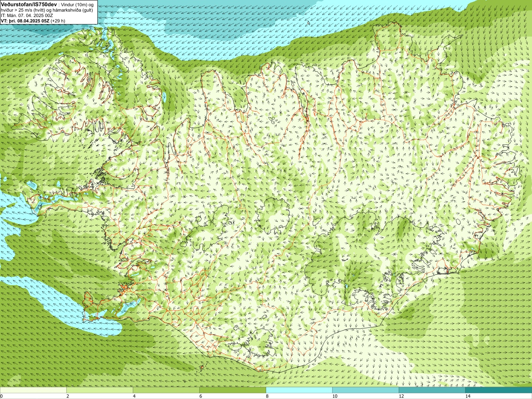
Task: Click the pale cyan 8–10 m/s legend swatch
Action: coord(299,390)
